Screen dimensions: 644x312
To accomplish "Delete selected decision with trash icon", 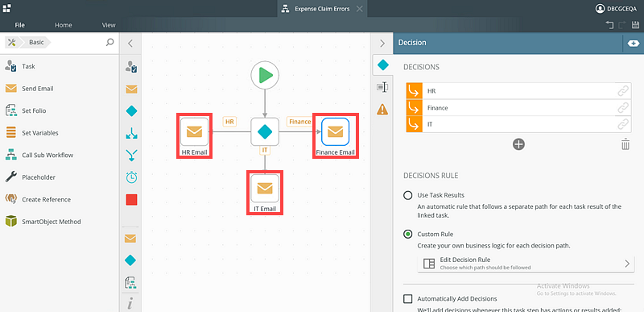I will pyautogui.click(x=625, y=144).
